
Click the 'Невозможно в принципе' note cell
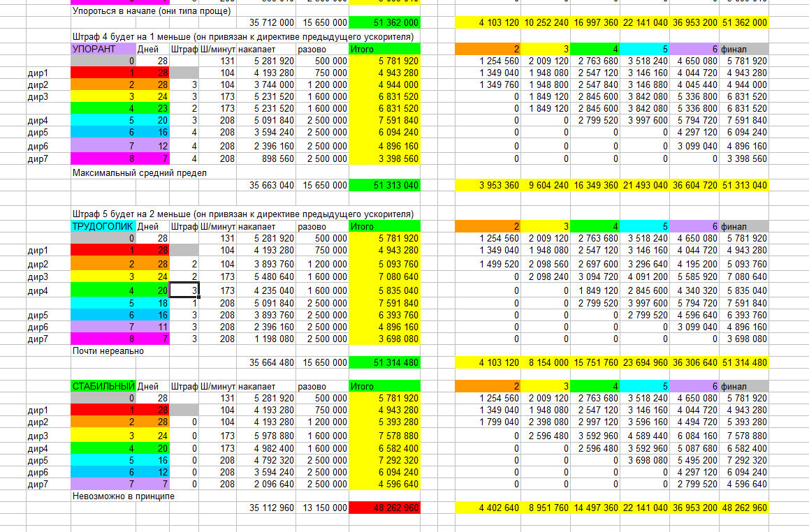tap(124, 496)
